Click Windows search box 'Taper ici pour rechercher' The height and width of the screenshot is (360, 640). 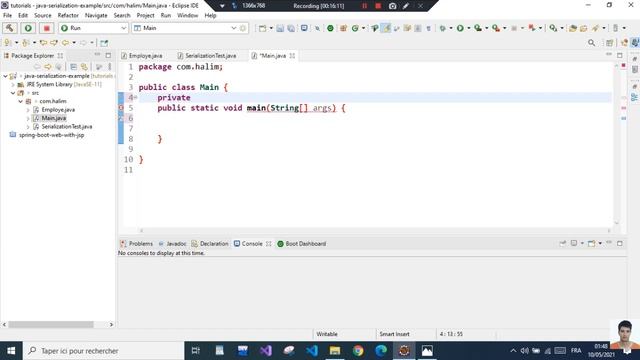104,351
